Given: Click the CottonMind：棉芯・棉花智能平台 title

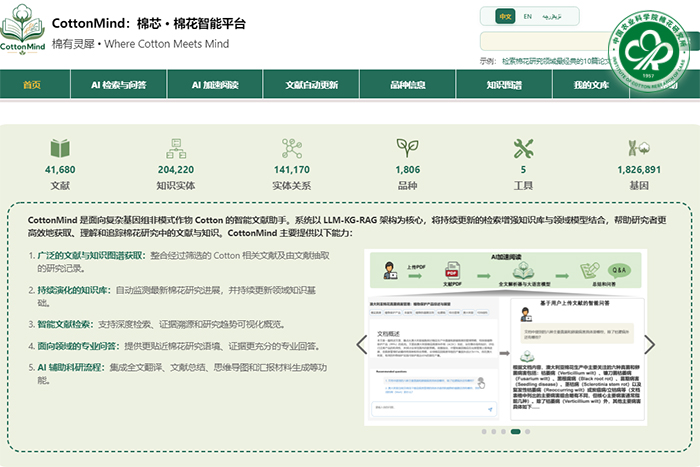Looking at the screenshot, I should tap(149, 23).
